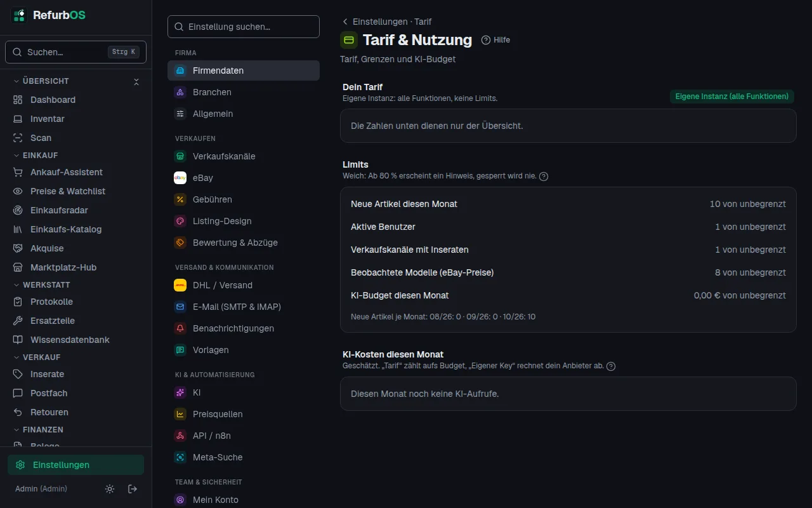Open Marktplatz-Hub in the sidebar
The width and height of the screenshot is (812, 508).
tap(76, 267)
